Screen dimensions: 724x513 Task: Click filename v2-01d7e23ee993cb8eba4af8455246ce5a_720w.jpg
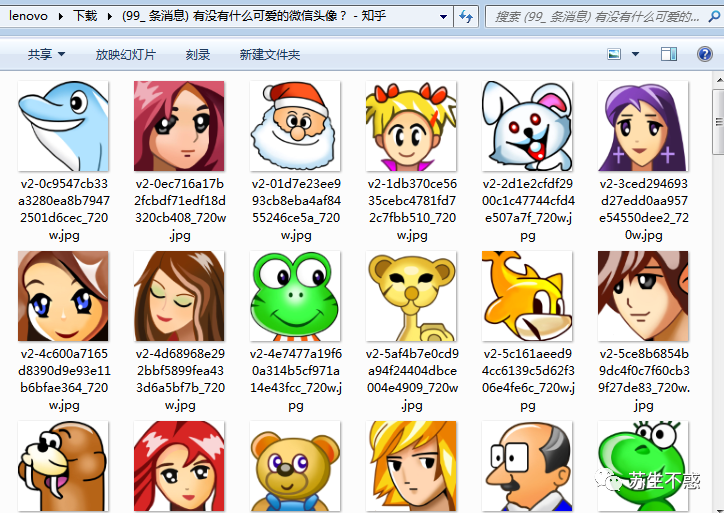[x=296, y=209]
